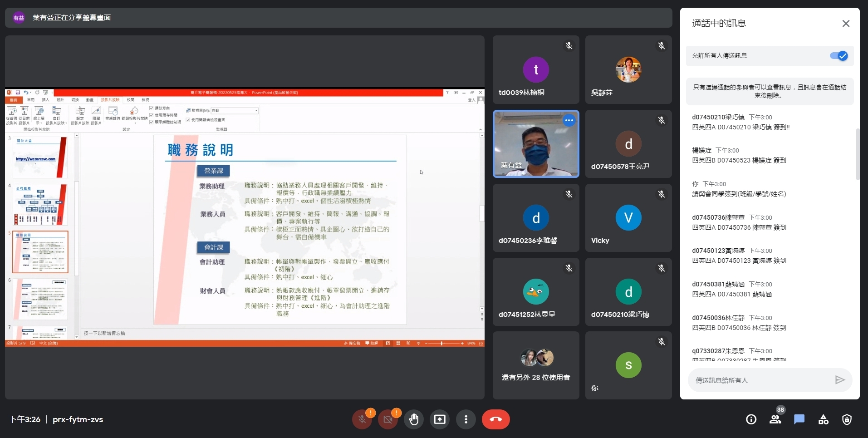Show the participants list with 38 people
Screen dimensions: 868x438
tap(775, 419)
